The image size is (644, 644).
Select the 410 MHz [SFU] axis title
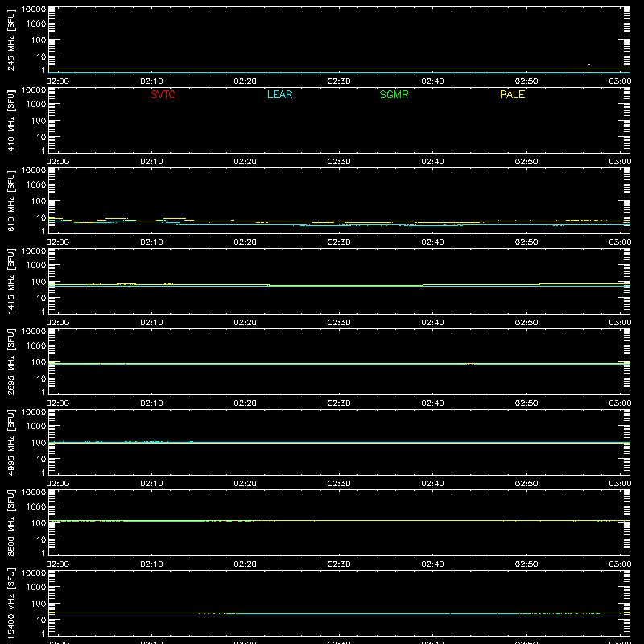tap(10, 120)
